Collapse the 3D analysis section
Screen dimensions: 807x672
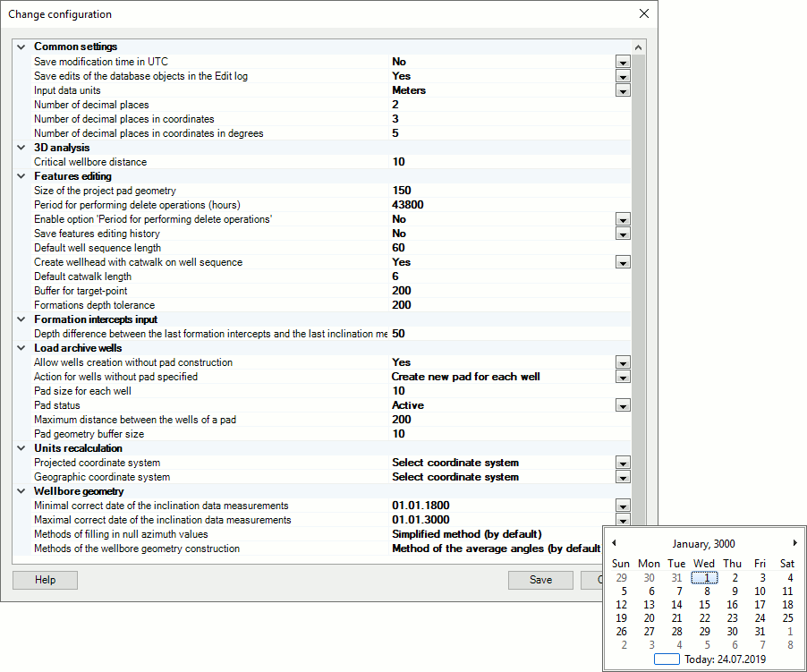(21, 148)
